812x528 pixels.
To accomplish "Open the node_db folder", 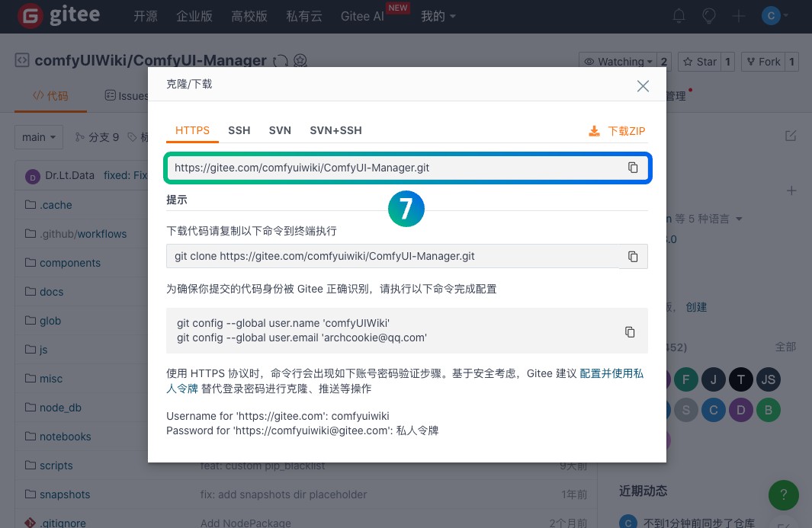I will (60, 408).
